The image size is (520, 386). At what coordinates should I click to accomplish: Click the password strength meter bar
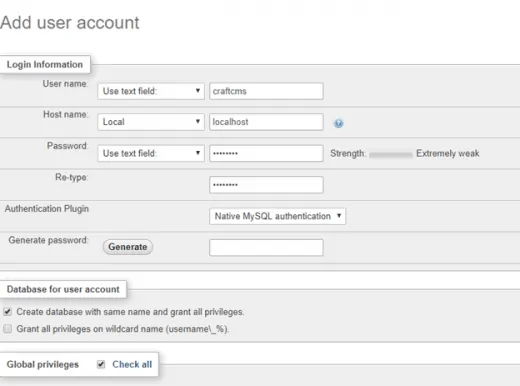click(391, 154)
